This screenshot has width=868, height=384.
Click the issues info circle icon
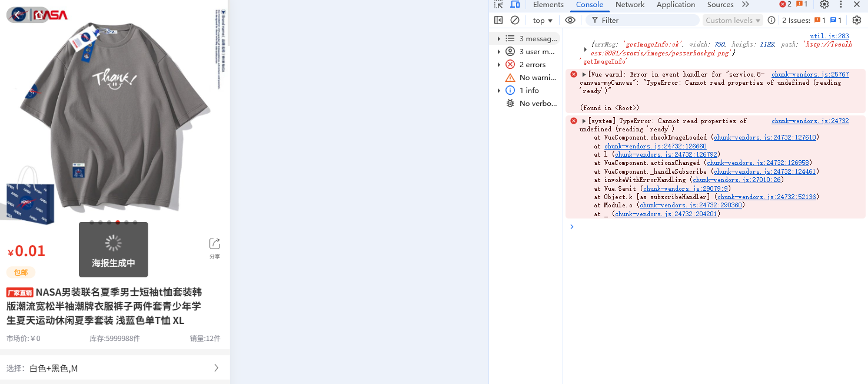tap(771, 20)
